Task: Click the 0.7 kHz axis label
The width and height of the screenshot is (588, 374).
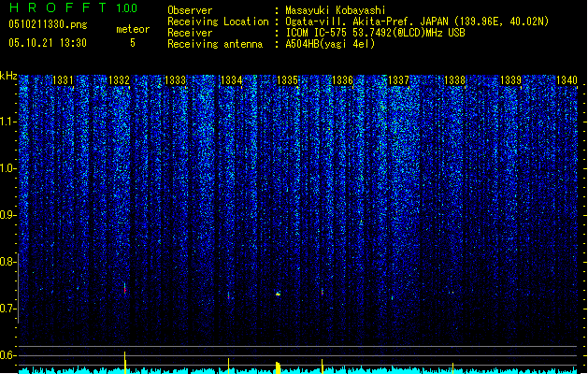Action: point(7,309)
